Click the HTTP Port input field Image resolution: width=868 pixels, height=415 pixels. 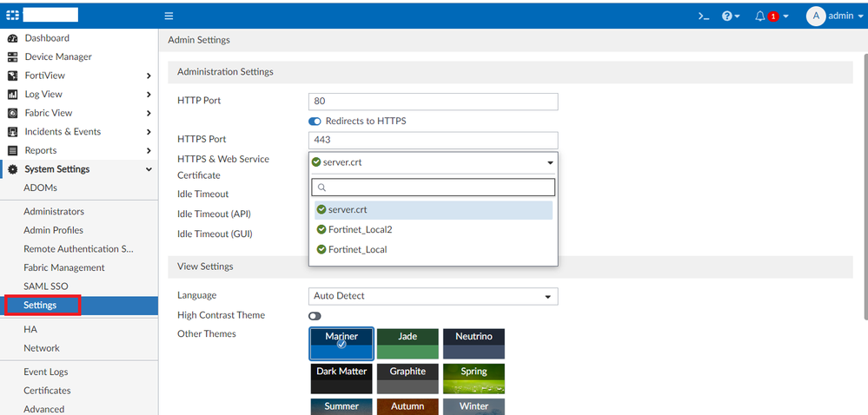pyautogui.click(x=433, y=102)
